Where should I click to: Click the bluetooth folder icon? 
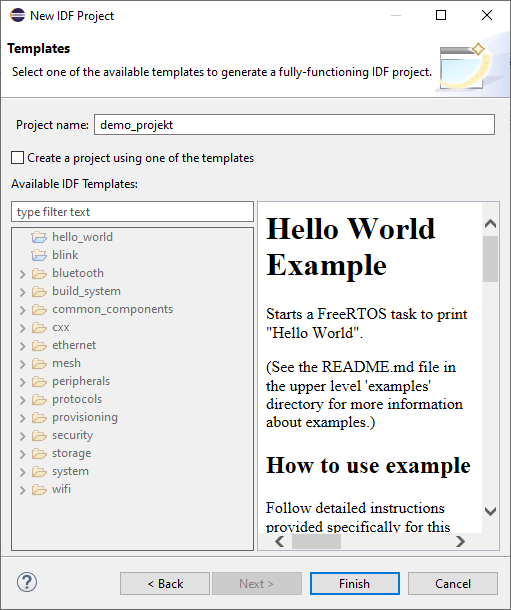(39, 273)
